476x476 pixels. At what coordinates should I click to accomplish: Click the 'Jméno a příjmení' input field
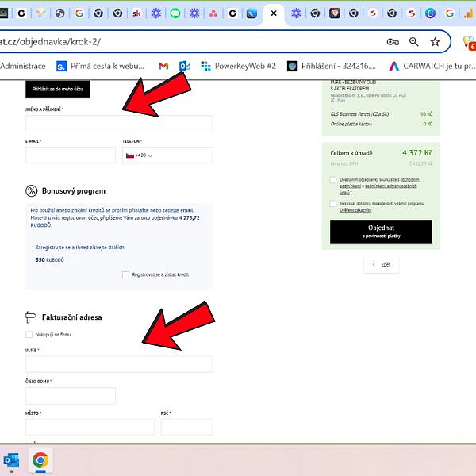pyautogui.click(x=119, y=124)
